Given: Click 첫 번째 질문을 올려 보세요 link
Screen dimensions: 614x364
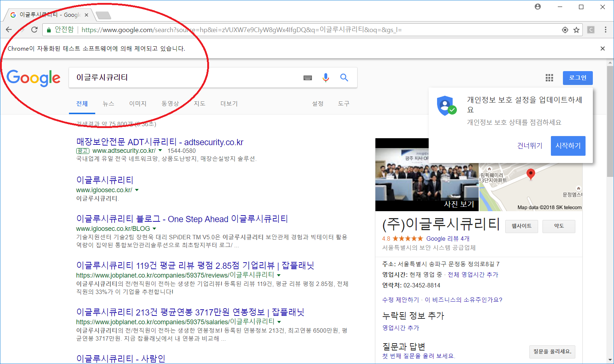Looking at the screenshot, I should (419, 356).
